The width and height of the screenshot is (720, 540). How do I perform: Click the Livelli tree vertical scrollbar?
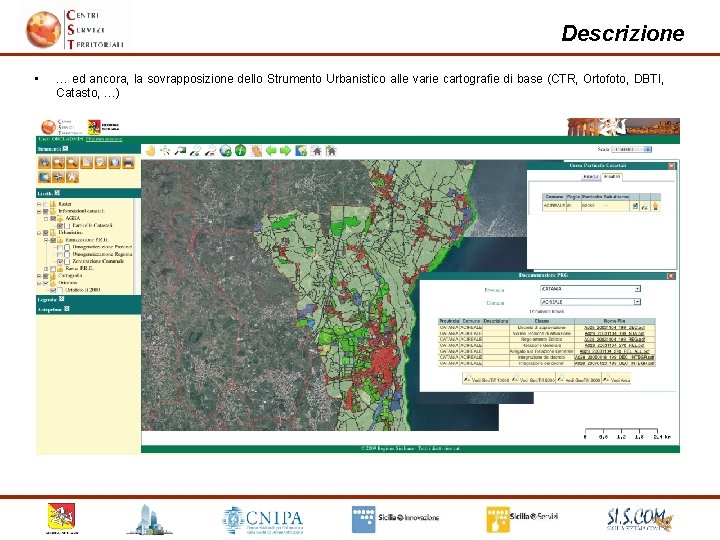click(137, 246)
